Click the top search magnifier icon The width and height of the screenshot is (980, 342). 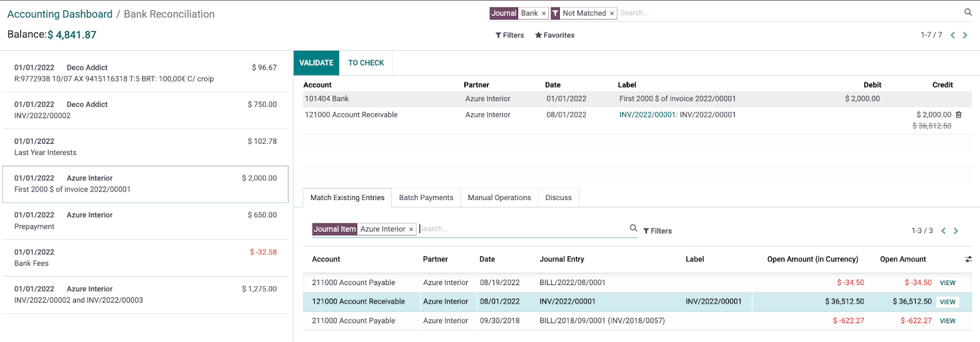point(968,12)
